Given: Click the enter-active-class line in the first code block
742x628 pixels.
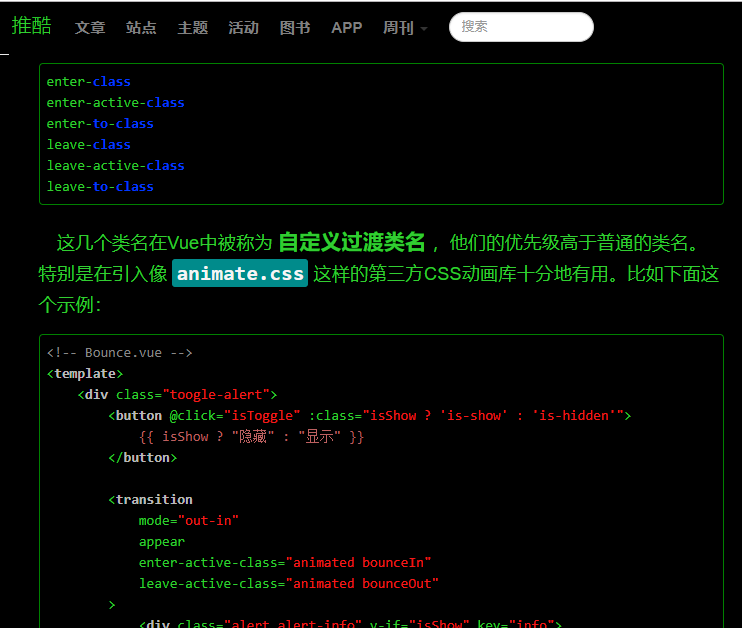Looking at the screenshot, I should pos(115,103).
